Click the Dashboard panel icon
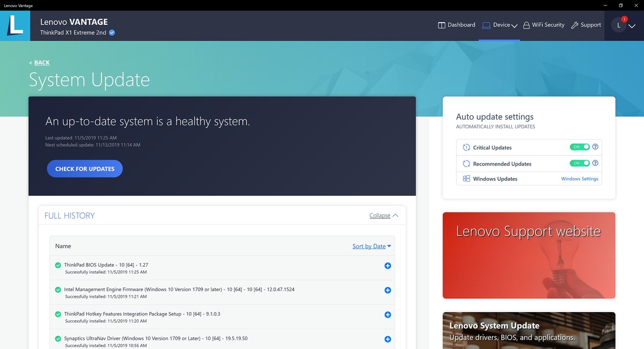This screenshot has width=644, height=349. (x=441, y=25)
